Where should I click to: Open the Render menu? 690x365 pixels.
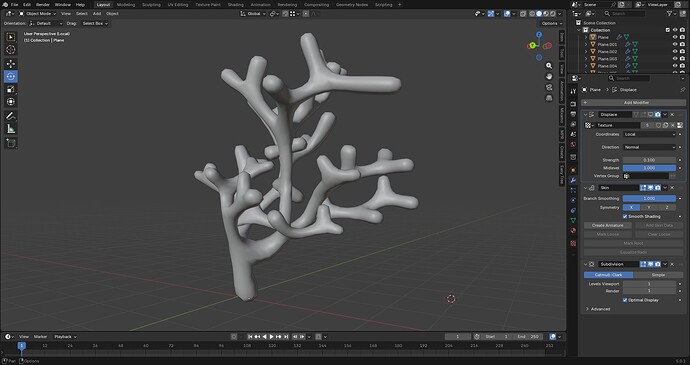click(x=43, y=4)
